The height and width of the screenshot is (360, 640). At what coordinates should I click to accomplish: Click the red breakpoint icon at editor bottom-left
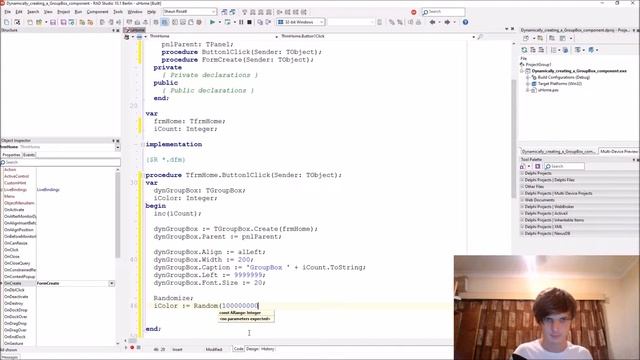pos(132,347)
